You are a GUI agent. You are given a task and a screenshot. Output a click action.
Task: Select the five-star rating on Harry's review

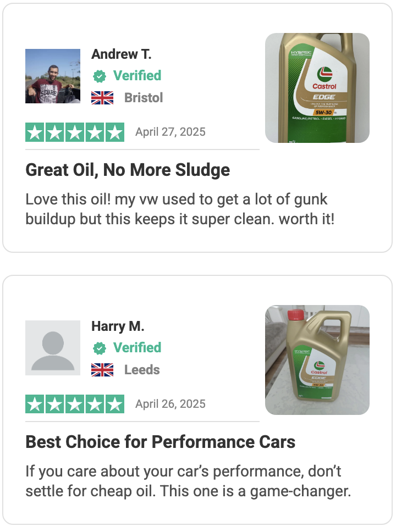click(x=75, y=404)
